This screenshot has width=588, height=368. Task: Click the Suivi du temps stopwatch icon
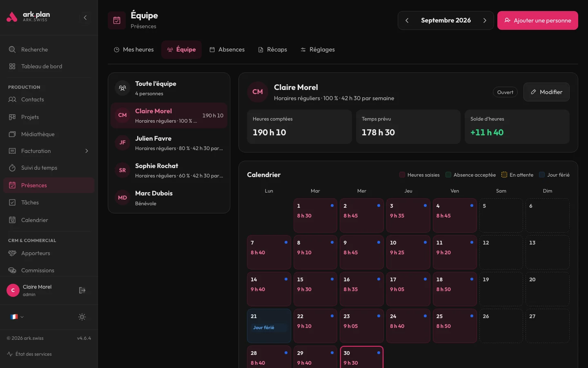click(x=12, y=168)
